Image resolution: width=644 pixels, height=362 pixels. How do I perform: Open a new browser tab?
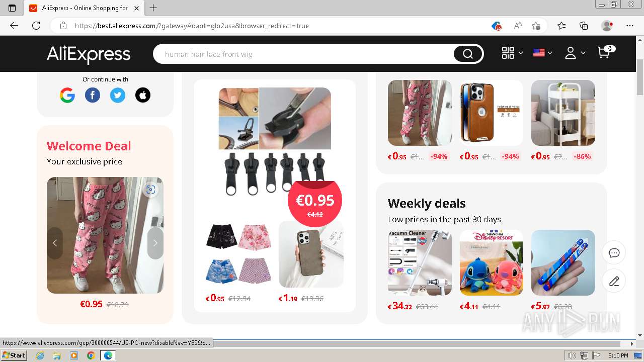tap(153, 8)
